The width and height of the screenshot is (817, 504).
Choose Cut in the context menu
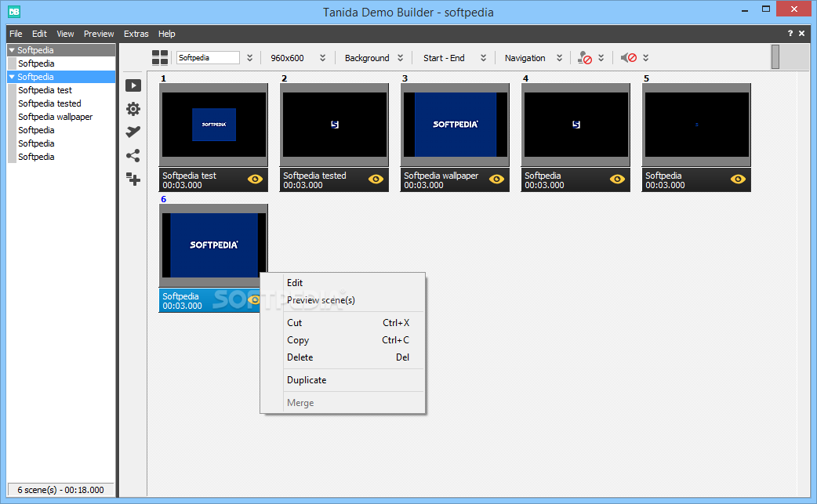coord(343,323)
